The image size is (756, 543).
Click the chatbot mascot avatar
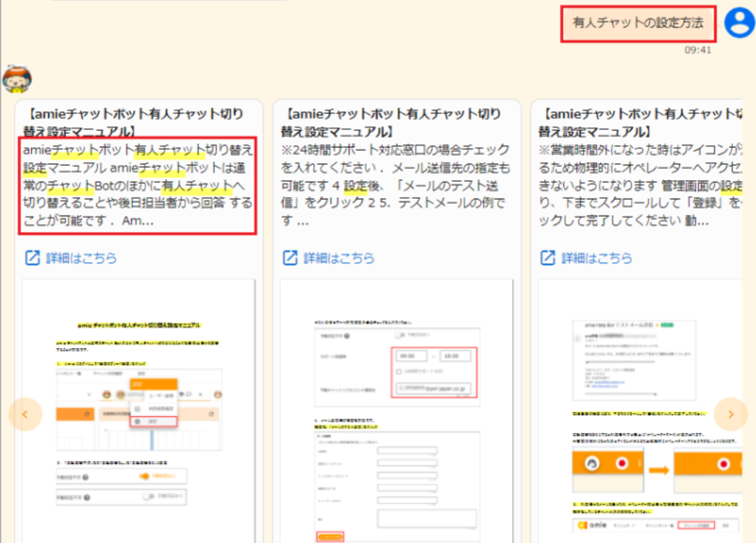(16, 78)
